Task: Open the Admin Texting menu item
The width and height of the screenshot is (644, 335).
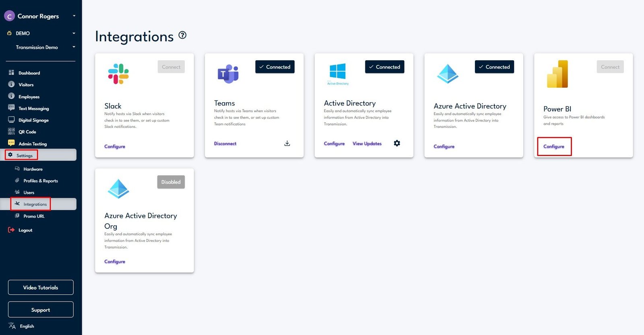Action: coord(33,144)
